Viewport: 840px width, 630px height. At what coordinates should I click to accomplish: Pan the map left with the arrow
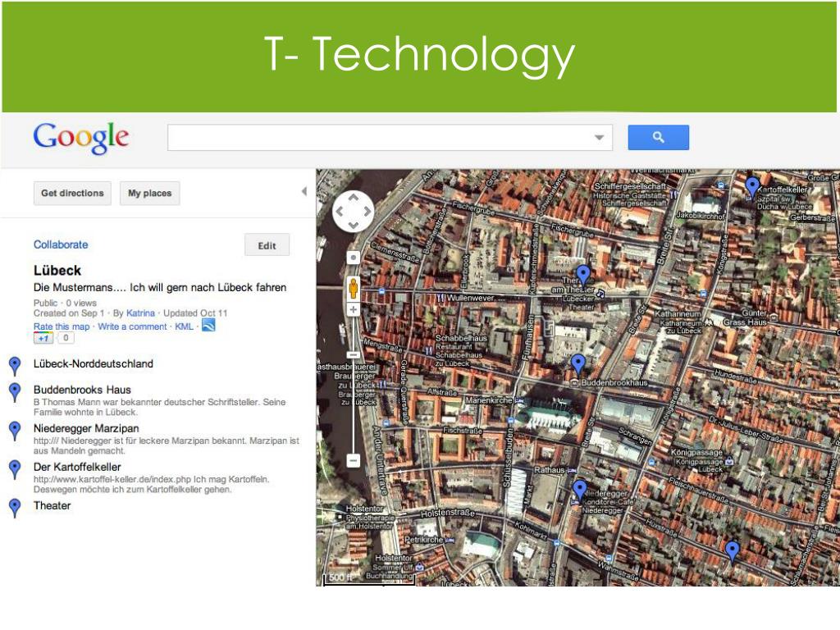click(x=339, y=211)
